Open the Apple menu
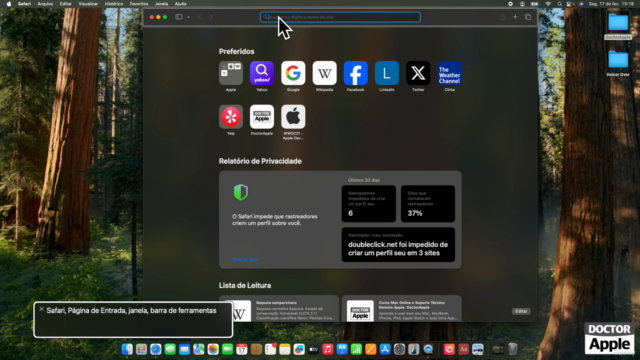 (9, 4)
